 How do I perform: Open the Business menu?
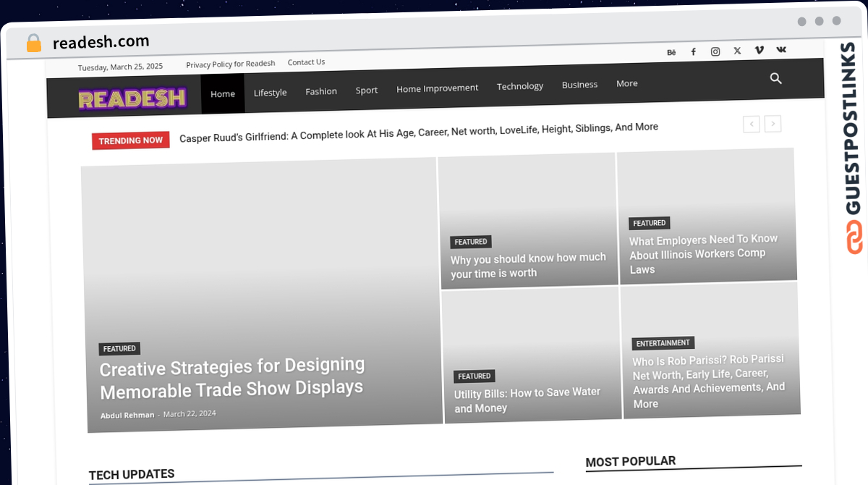(579, 85)
